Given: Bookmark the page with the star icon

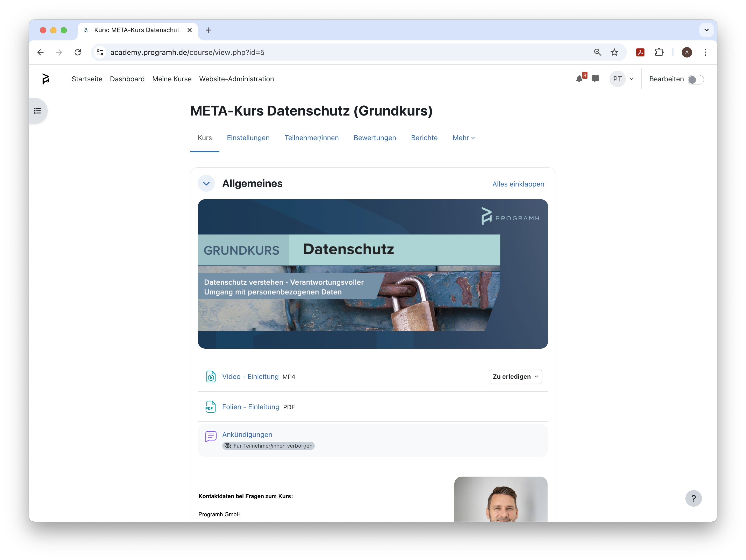Looking at the screenshot, I should [614, 52].
